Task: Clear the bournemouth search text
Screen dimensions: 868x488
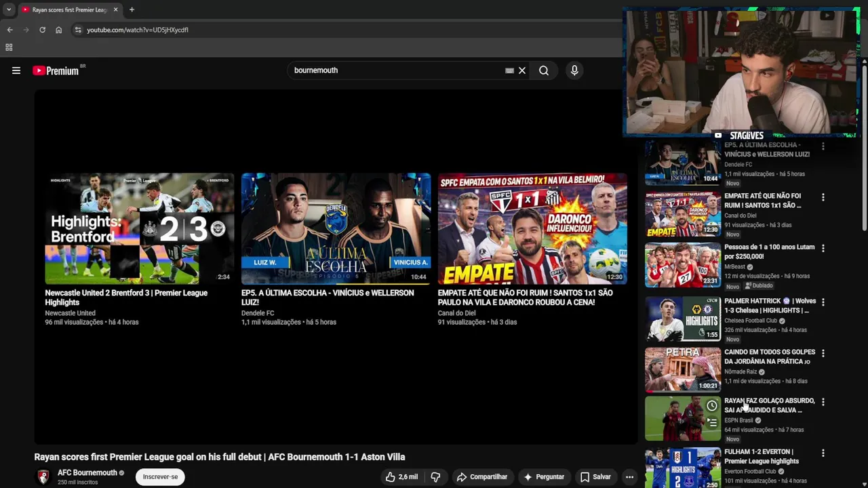Action: [x=522, y=70]
